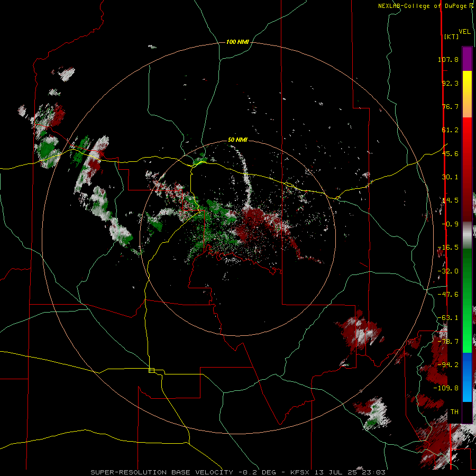This screenshot has width=476, height=476.
Task: Click the TH label near color bar bottom
Action: (x=454, y=412)
